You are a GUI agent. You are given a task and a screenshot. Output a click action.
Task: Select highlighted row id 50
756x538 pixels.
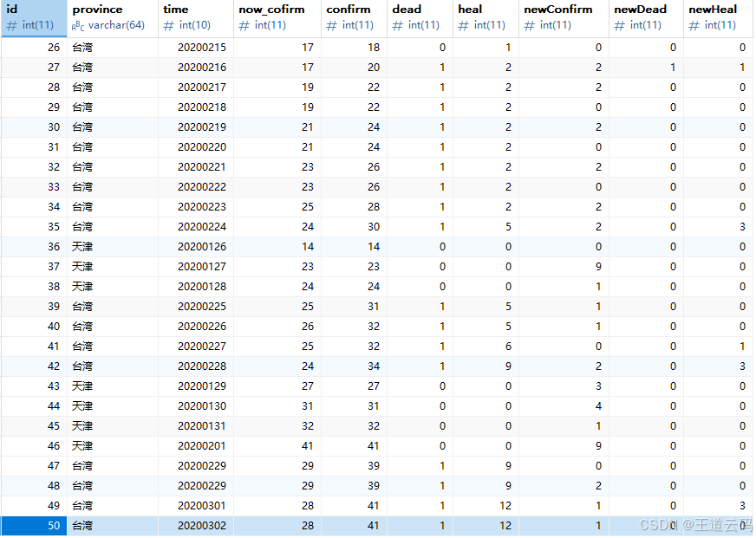[376, 526]
